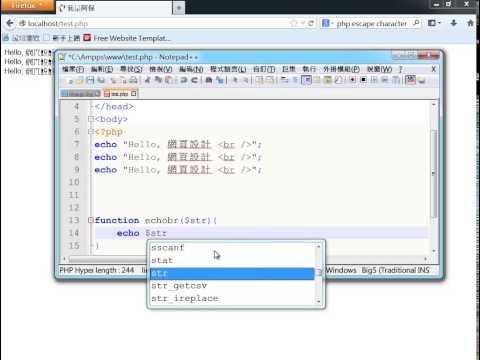Open the 視窗(W) Window menu
The height and width of the screenshot is (360, 480).
coord(379,69)
